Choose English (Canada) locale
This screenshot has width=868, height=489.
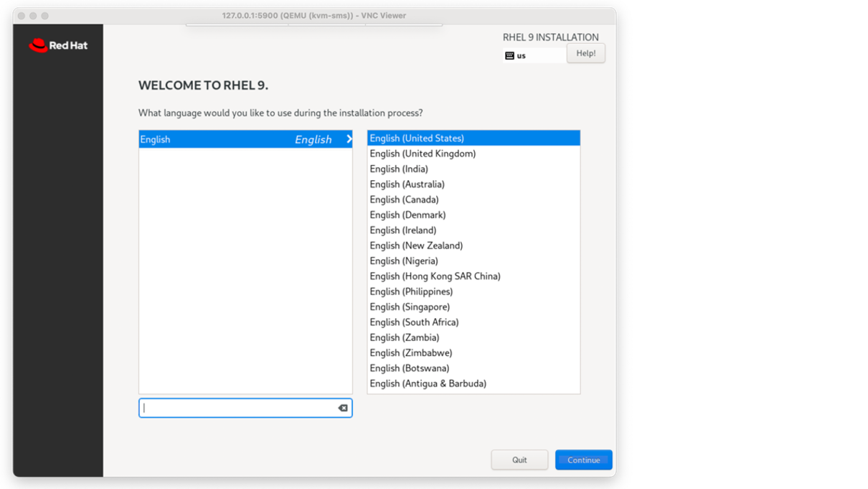pos(404,200)
